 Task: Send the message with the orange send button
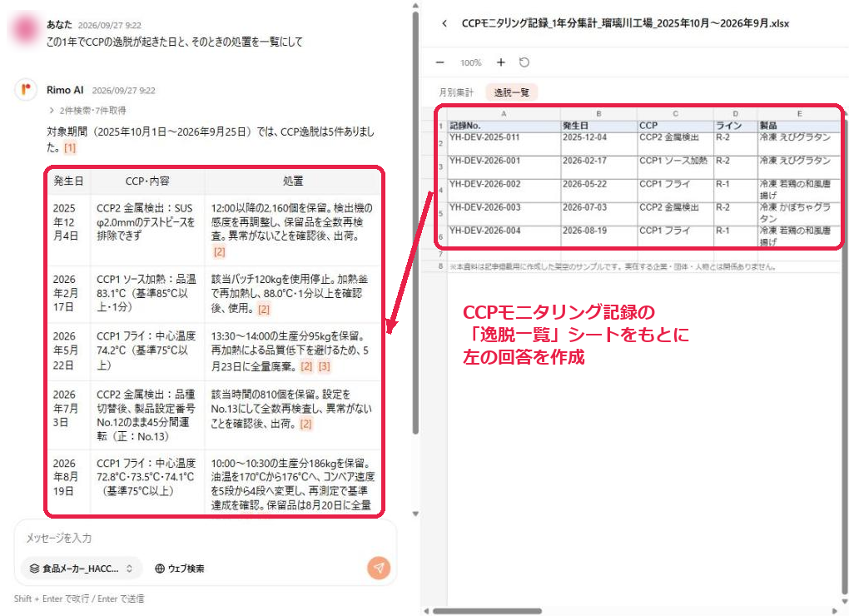tap(379, 568)
